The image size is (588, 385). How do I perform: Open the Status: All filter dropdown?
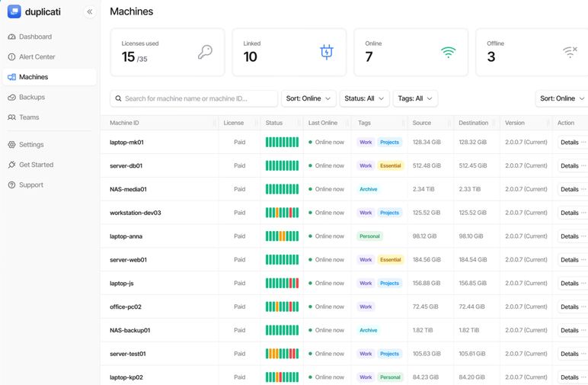[364, 98]
